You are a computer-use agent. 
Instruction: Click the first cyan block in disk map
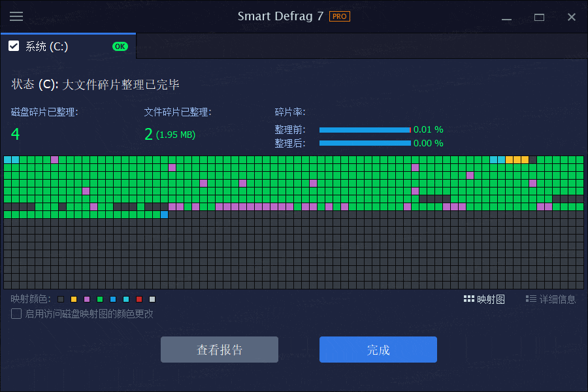point(7,159)
